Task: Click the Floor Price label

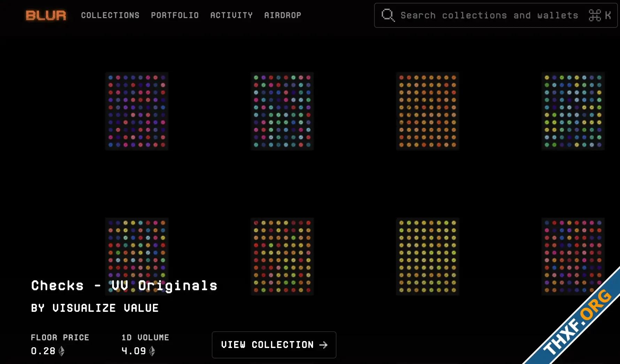Action: point(60,338)
